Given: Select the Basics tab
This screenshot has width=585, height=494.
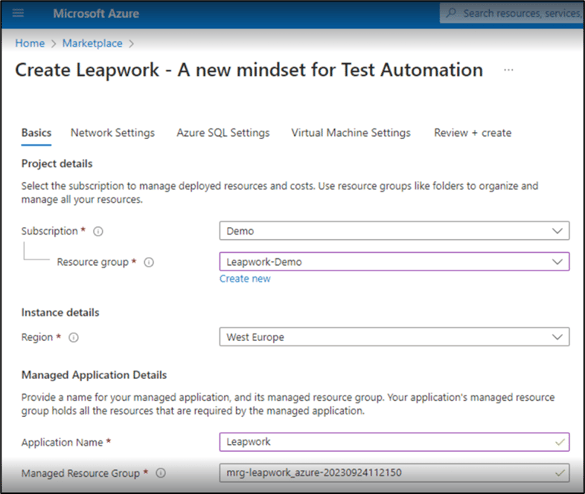Looking at the screenshot, I should click(x=36, y=133).
